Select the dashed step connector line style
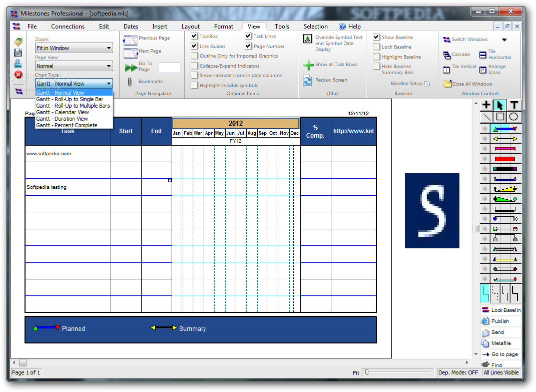Screen dimensions: 536x392 point(495,293)
